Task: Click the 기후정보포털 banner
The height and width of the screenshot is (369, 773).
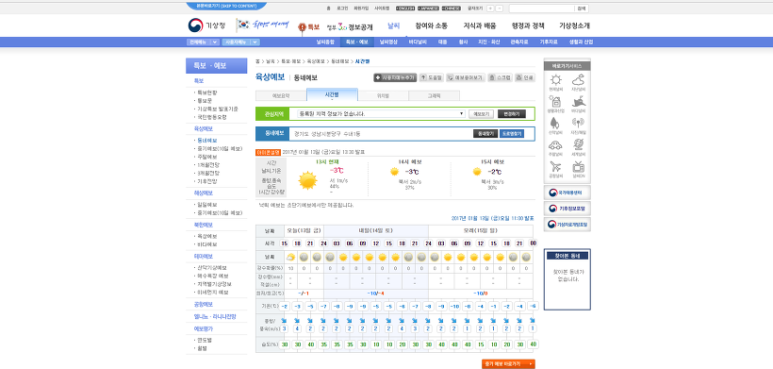Action: [x=567, y=208]
